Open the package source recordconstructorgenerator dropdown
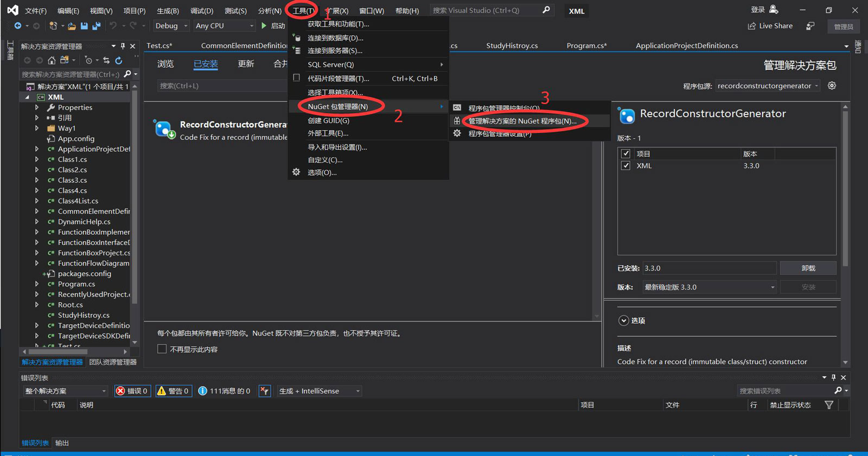 click(x=768, y=86)
